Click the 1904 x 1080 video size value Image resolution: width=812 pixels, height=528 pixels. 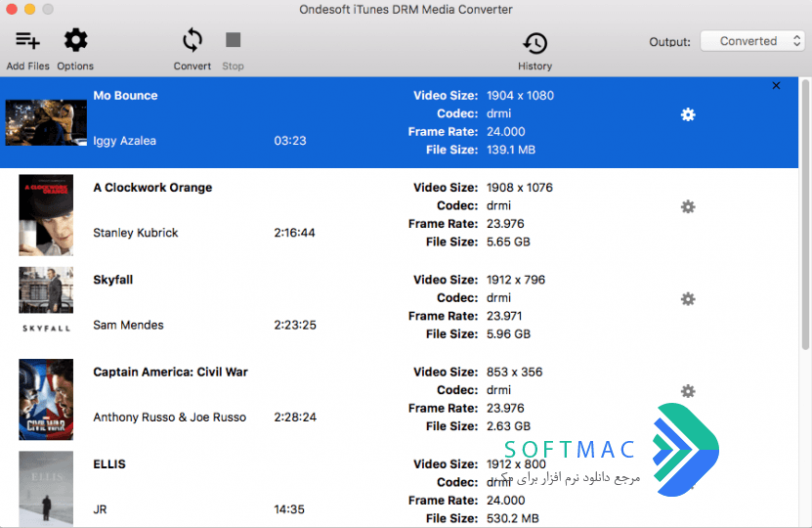520,96
